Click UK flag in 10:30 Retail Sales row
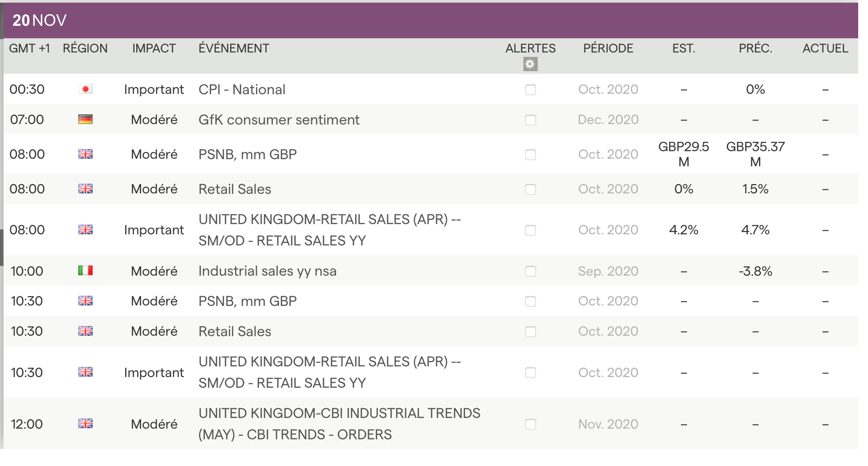This screenshot has height=466, width=868. click(x=85, y=331)
